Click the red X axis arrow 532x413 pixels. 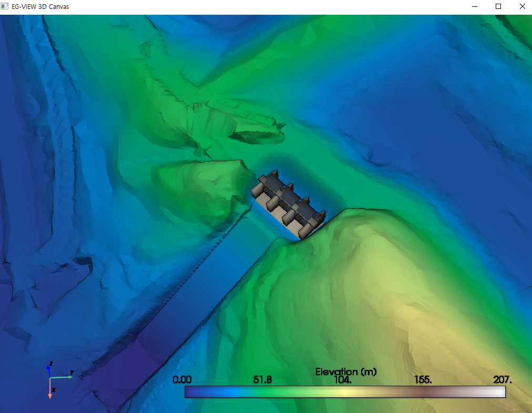pos(50,388)
